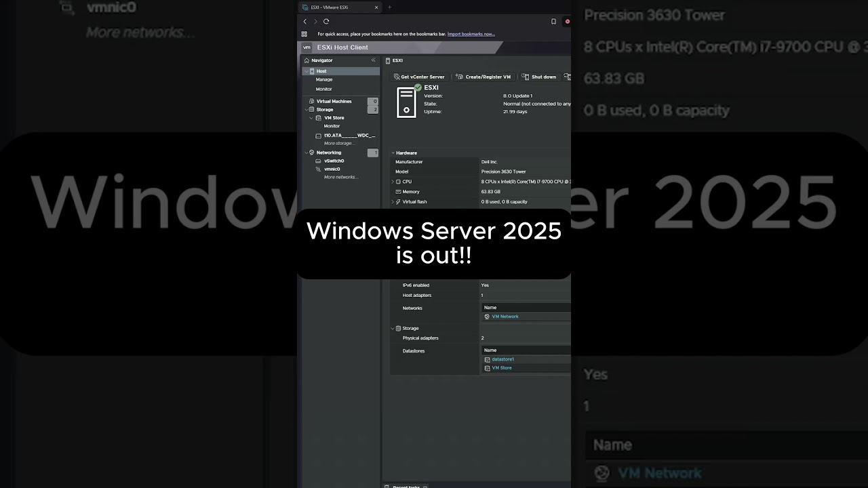Open VM Store link in Datastores table
Viewport: 868px width, 488px height.
(502, 368)
